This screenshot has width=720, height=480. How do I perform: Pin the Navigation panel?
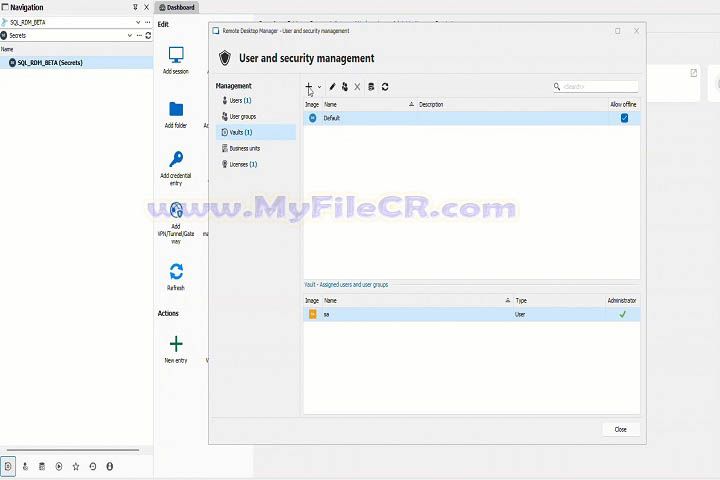[135, 7]
